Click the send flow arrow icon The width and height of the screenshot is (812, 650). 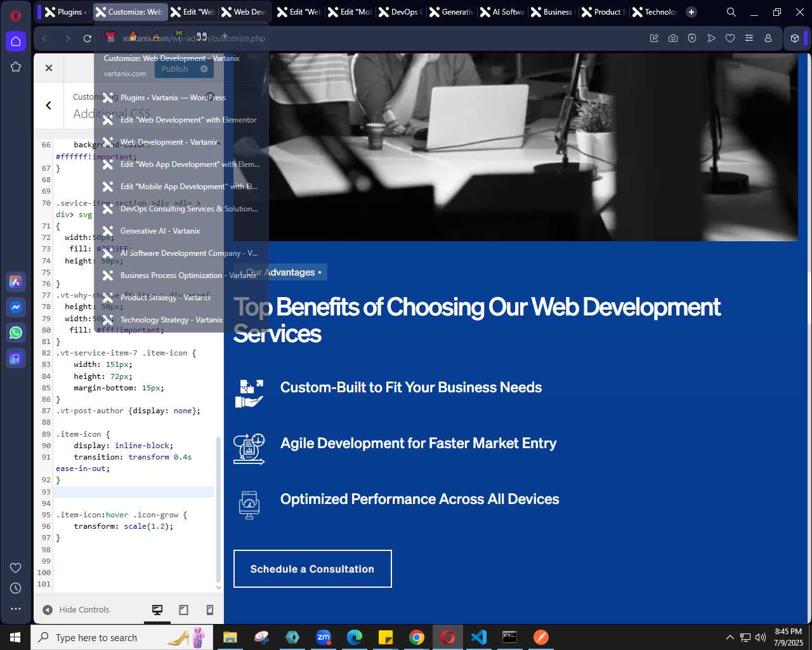coord(711,39)
